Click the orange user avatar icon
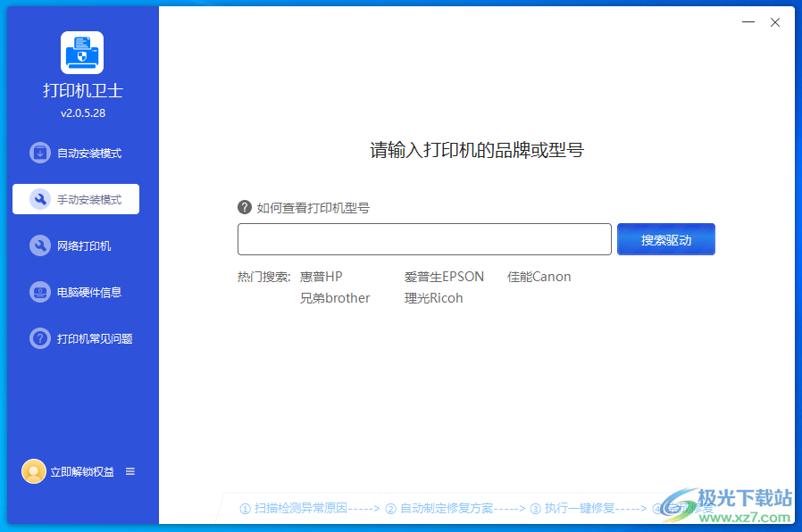The image size is (802, 532). pos(34,471)
